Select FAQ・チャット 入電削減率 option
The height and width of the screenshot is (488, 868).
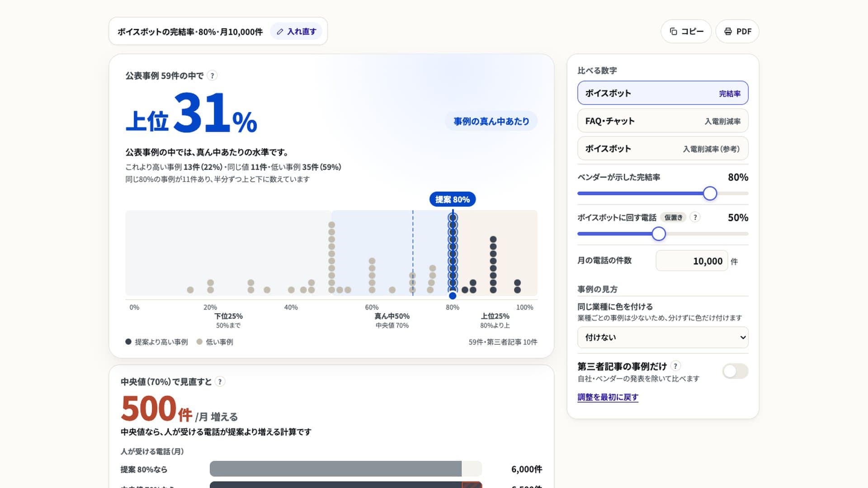(663, 121)
